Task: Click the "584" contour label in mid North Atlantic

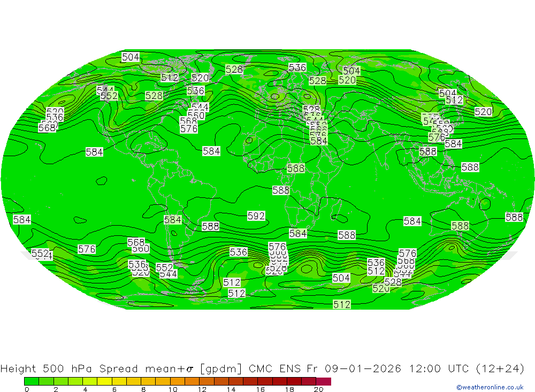Action: coord(211,151)
